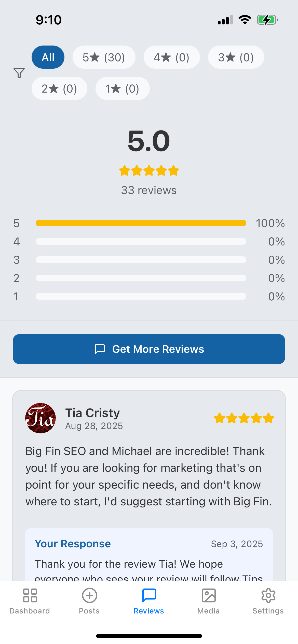Image resolution: width=298 pixels, height=644 pixels.
Task: Filter reviews by 4 stars (0)
Action: [x=172, y=57]
